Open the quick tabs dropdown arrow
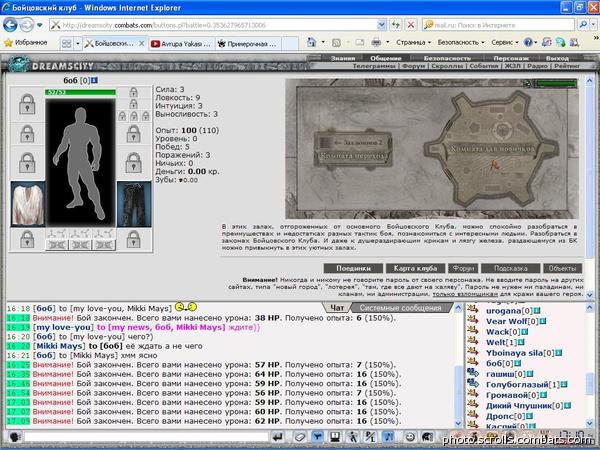 (78, 44)
